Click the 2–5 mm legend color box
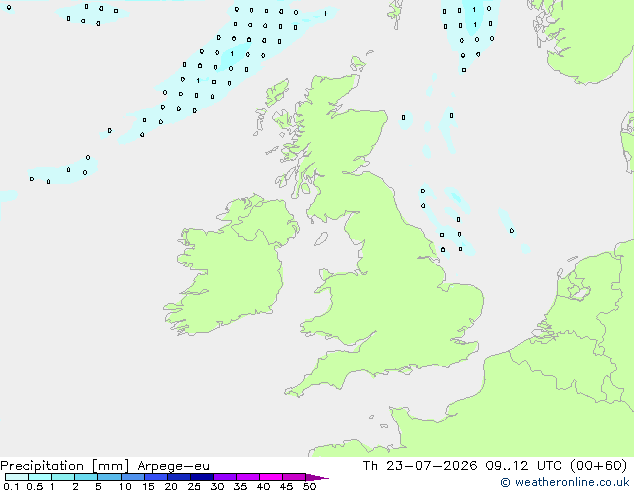The image size is (634, 490). 86,477
